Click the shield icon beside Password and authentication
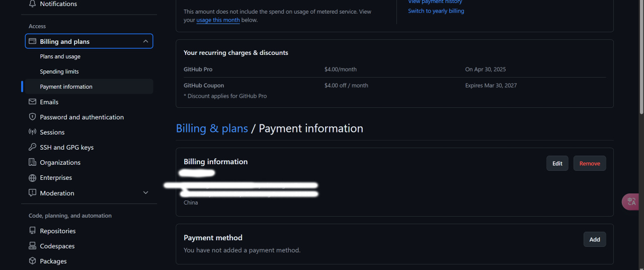Image resolution: width=644 pixels, height=270 pixels. pos(32,117)
